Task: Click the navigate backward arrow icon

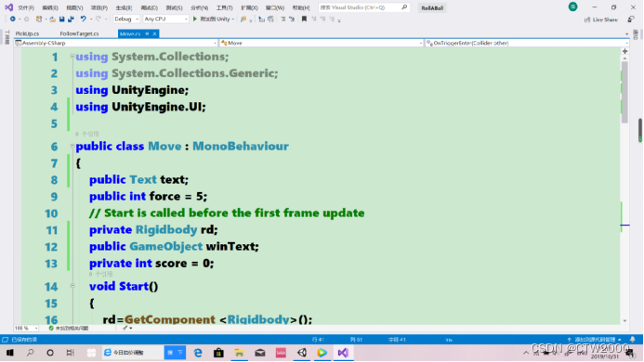Action: pyautogui.click(x=13, y=19)
